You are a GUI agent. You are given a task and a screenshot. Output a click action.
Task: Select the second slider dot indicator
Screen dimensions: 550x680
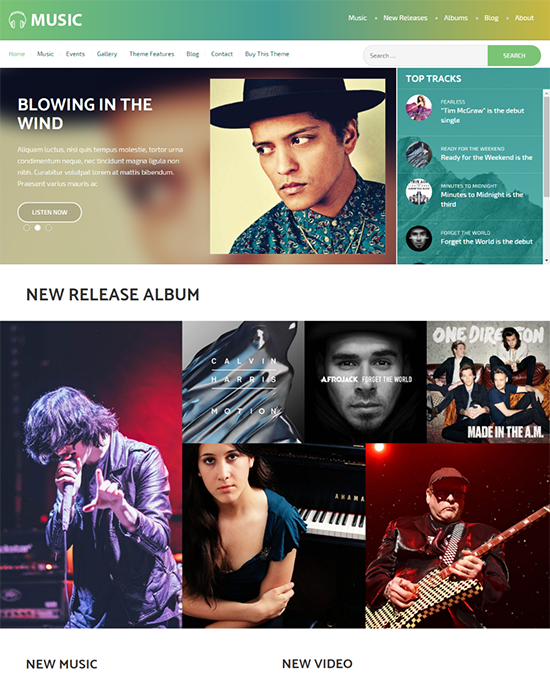[x=38, y=228]
